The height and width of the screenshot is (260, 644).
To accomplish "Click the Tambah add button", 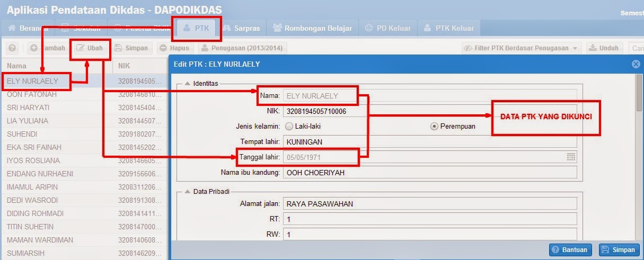I will click(x=48, y=48).
